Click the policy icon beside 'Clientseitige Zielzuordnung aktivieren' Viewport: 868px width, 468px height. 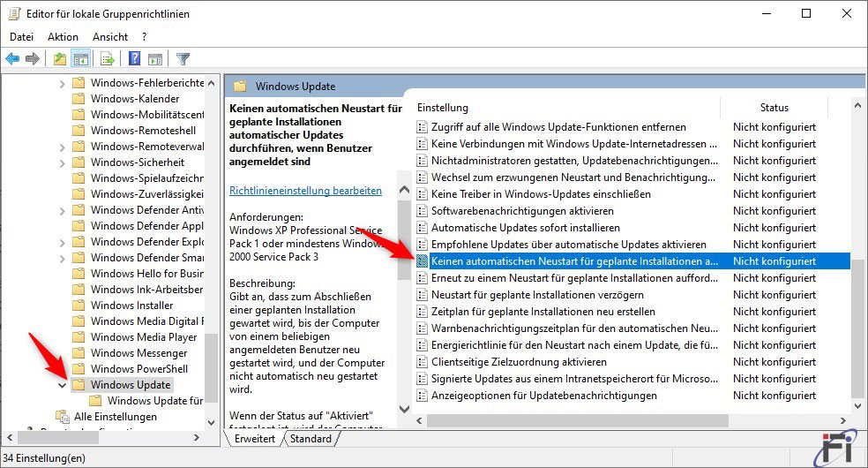pos(422,362)
